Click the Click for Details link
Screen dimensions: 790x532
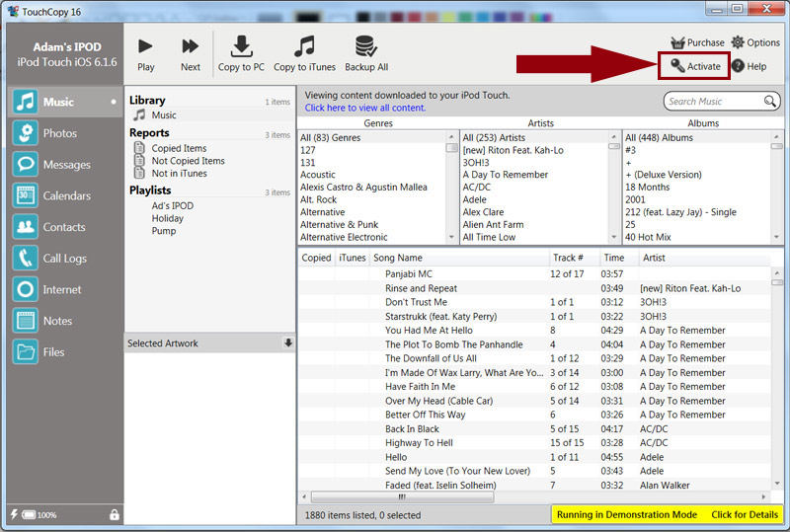[745, 514]
